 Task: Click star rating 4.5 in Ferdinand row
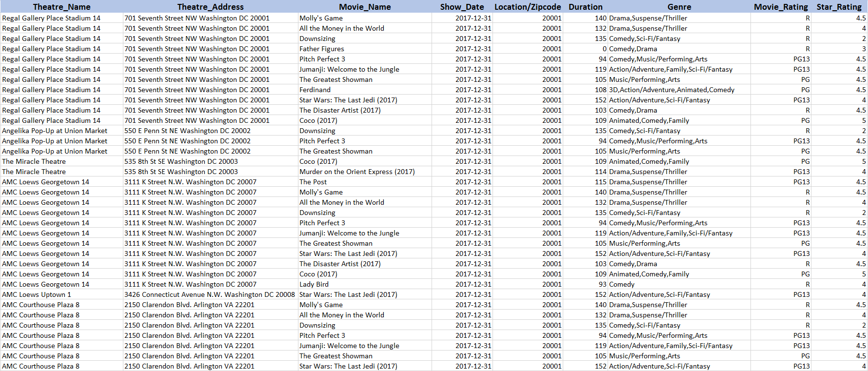click(x=839, y=90)
